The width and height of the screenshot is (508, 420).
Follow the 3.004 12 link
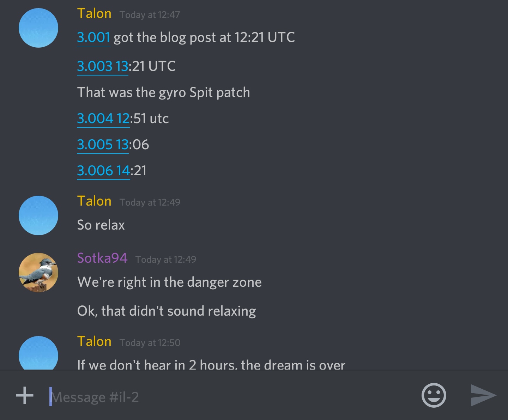coord(103,118)
